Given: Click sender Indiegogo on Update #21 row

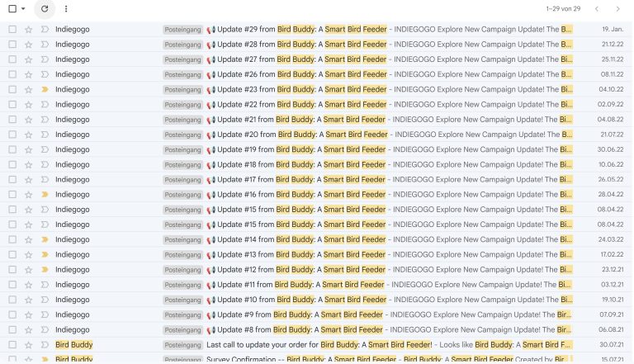Looking at the screenshot, I should [73, 120].
